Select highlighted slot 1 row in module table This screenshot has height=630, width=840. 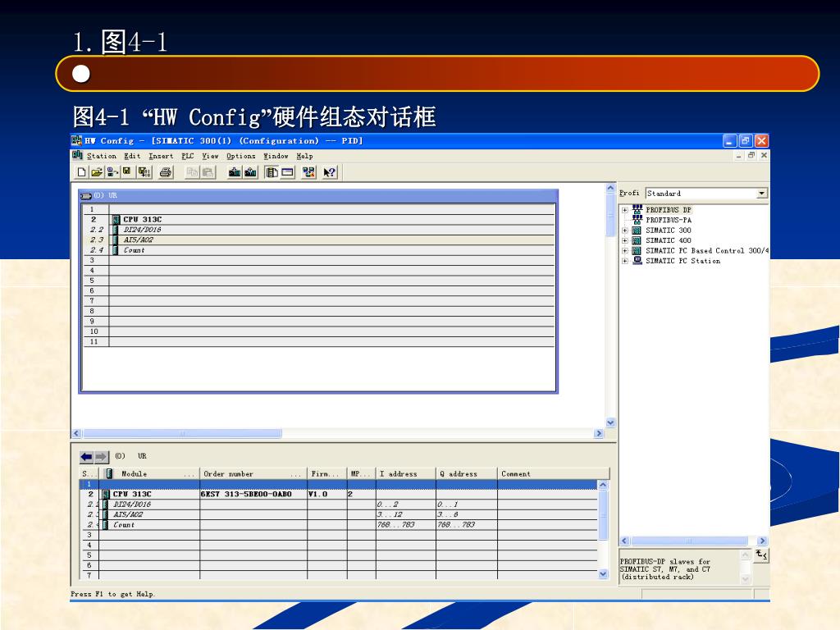tap(338, 484)
